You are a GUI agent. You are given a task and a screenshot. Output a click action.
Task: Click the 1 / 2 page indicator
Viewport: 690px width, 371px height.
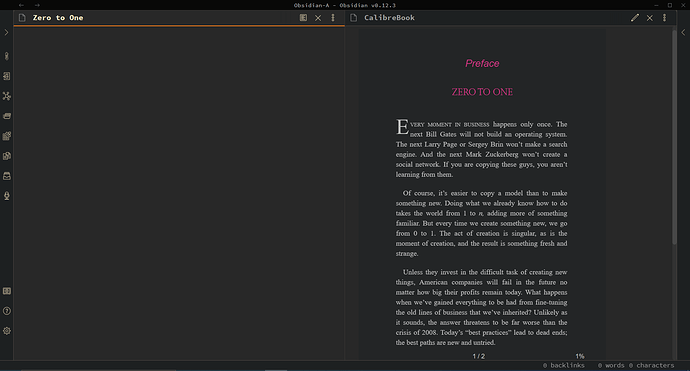tap(479, 356)
